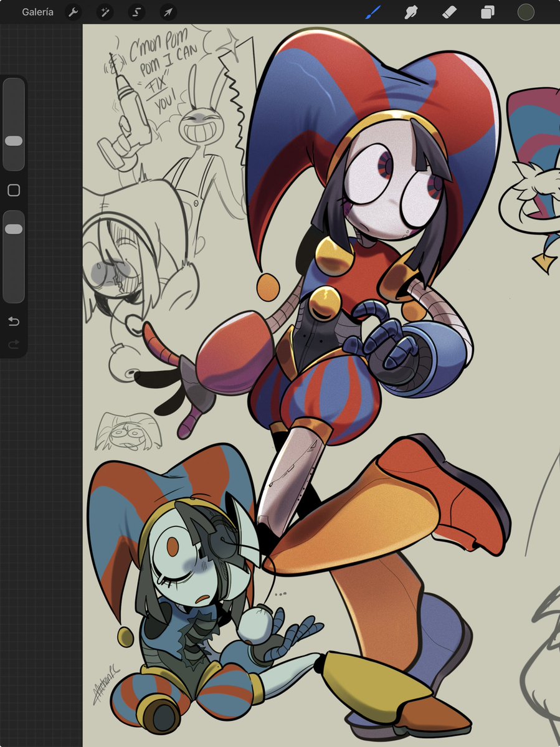The height and width of the screenshot is (747, 560).
Task: Click the brush opacity slider handle
Action: coord(14,229)
